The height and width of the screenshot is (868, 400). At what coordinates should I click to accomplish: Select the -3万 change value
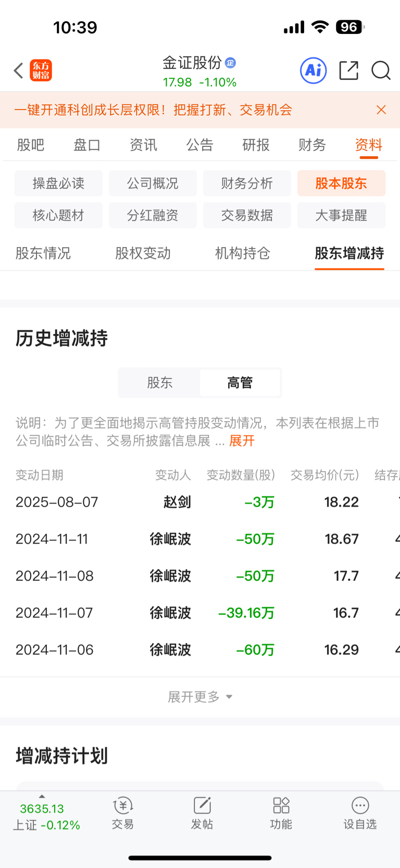coord(259,502)
